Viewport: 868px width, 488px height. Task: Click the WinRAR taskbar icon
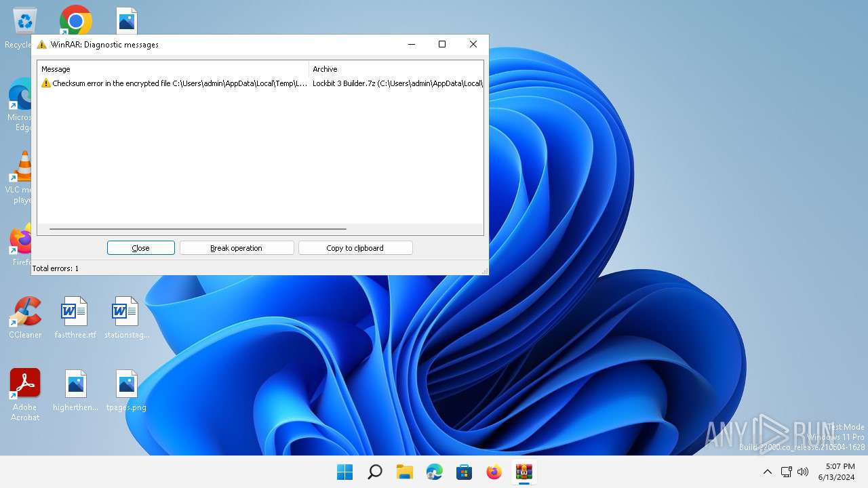tap(524, 472)
